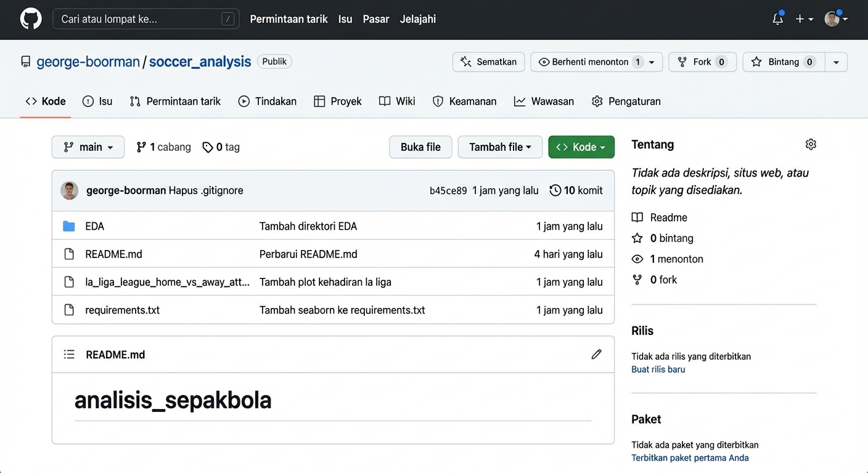Open the user avatar menu
Viewport: 868px width, 473px height.
836,19
